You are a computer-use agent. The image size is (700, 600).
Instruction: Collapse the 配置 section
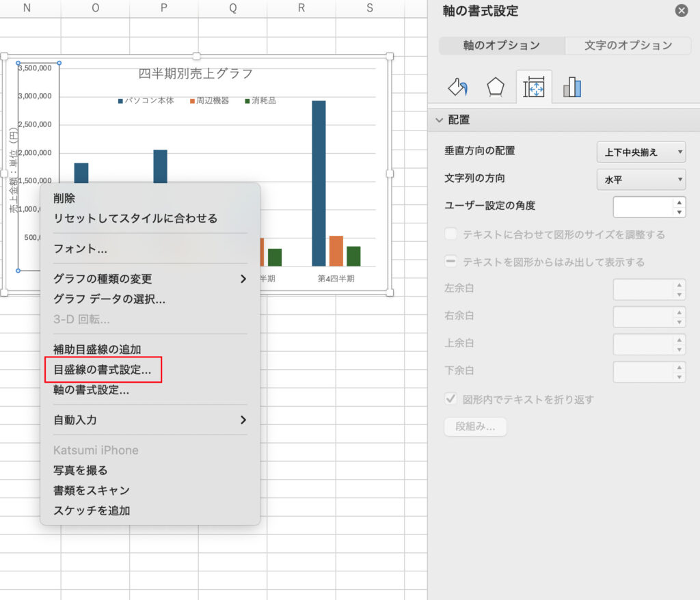(x=439, y=120)
